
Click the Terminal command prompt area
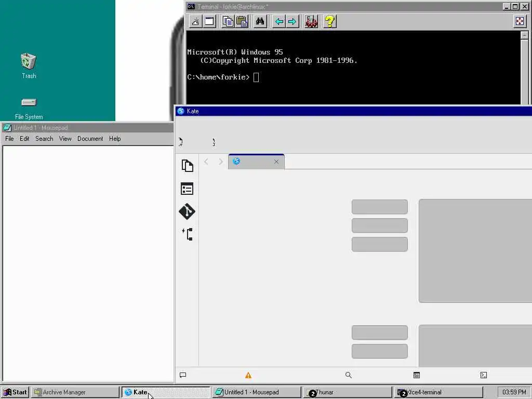(353, 68)
